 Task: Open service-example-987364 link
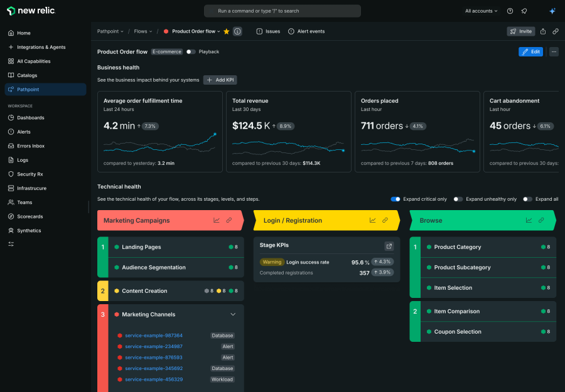154,336
